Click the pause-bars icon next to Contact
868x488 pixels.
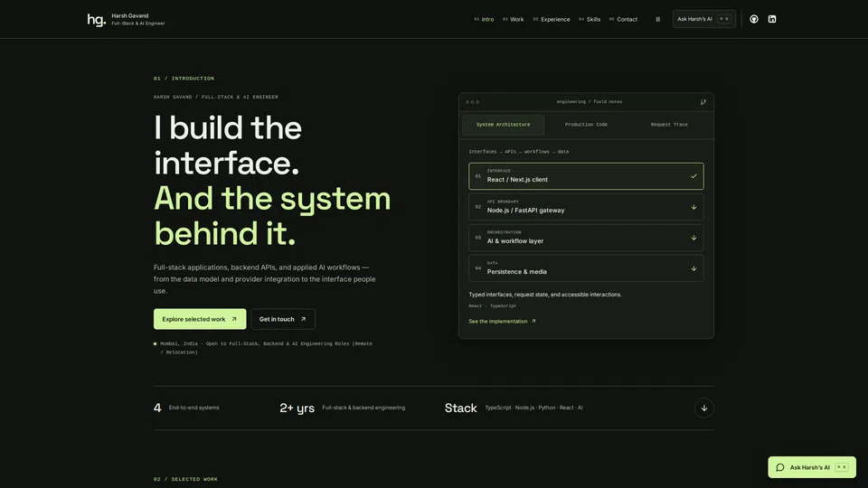coord(657,19)
